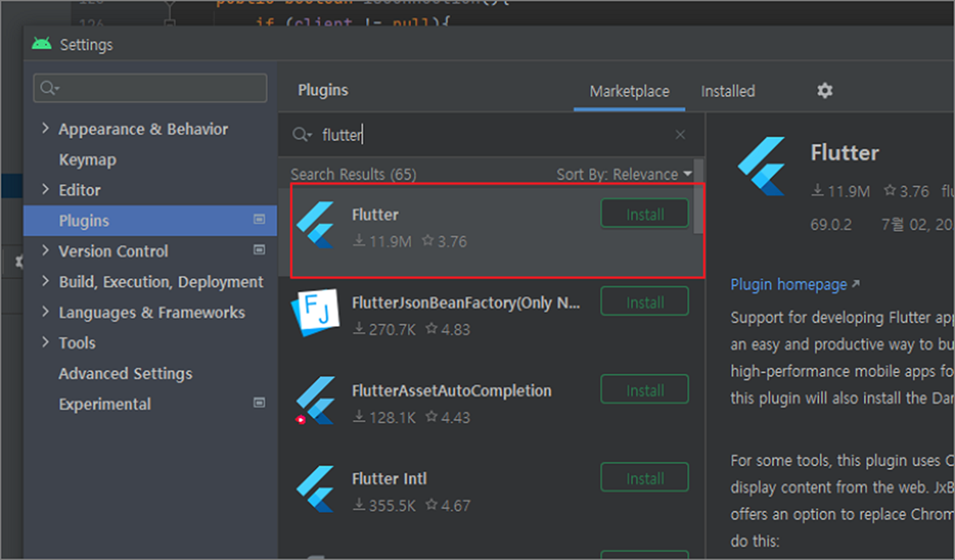Open Keymap settings
The height and width of the screenshot is (560, 955).
[87, 159]
